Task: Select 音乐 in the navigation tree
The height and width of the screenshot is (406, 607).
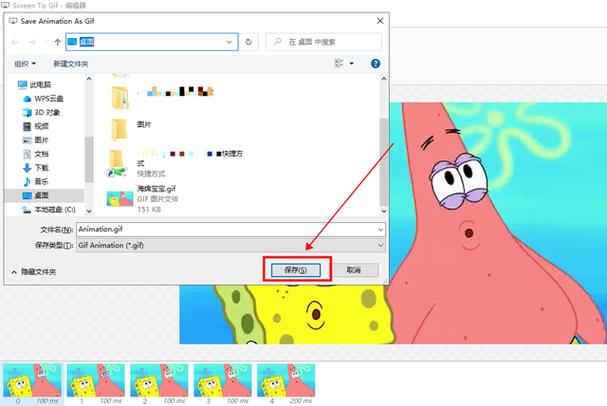Action: (x=36, y=182)
